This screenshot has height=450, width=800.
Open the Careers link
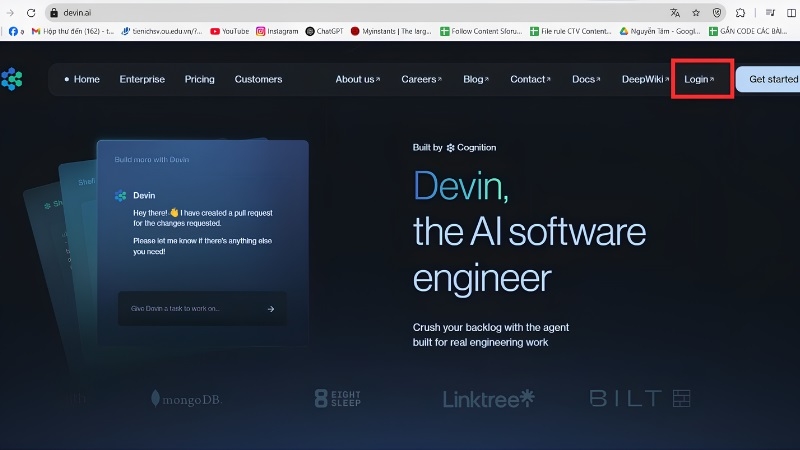coord(421,79)
